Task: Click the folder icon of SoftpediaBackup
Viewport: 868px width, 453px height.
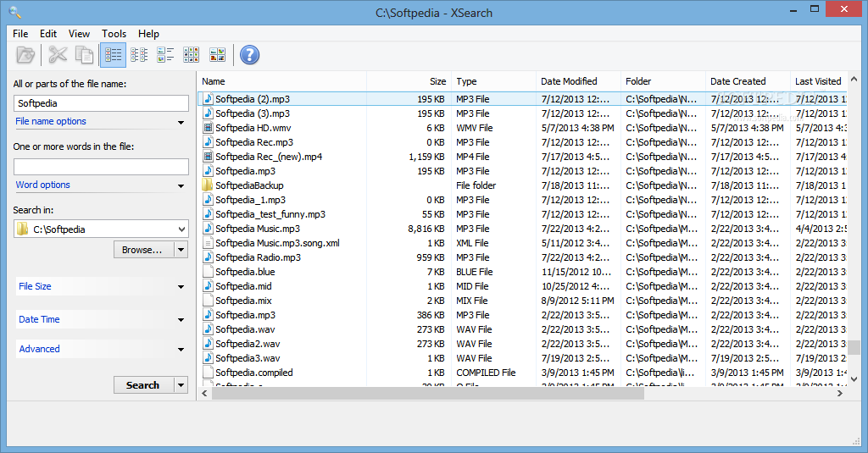Action: [x=209, y=185]
